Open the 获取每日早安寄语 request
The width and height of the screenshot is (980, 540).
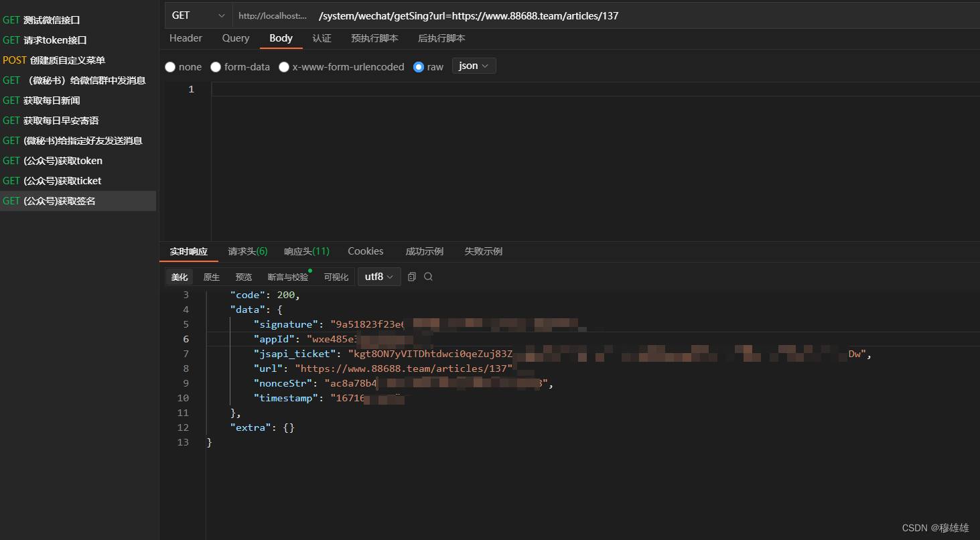[78, 121]
